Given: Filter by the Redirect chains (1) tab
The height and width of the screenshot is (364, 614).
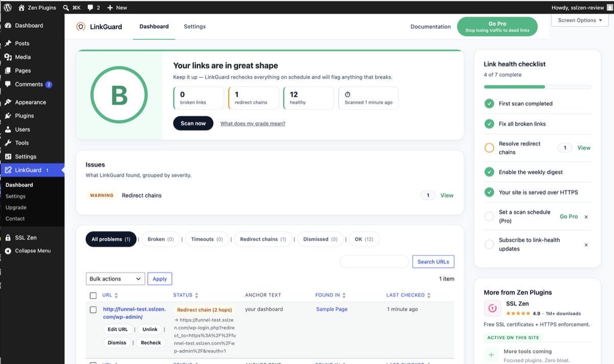Looking at the screenshot, I should click(263, 239).
